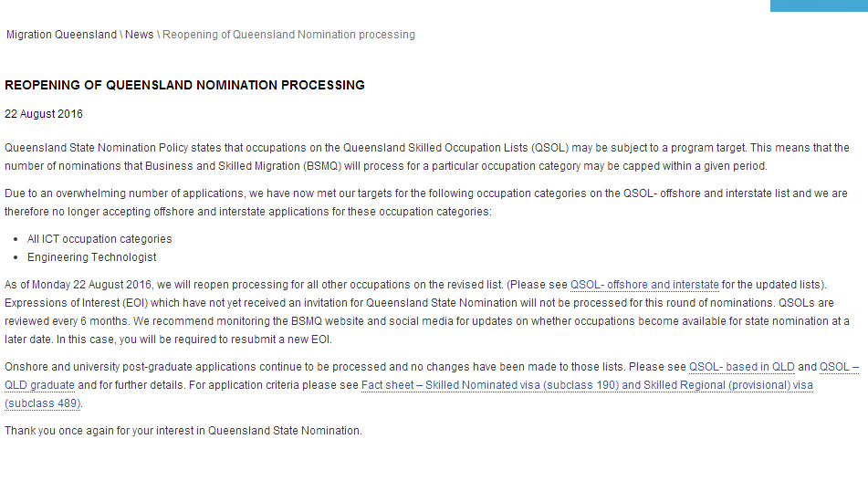The height and width of the screenshot is (481, 868).
Task: Click the Expressions of Interest (EOI) sentence
Action: point(228,302)
